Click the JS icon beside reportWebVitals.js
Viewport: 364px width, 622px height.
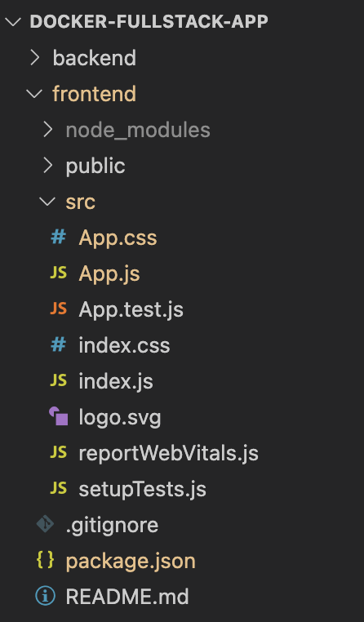[58, 452]
